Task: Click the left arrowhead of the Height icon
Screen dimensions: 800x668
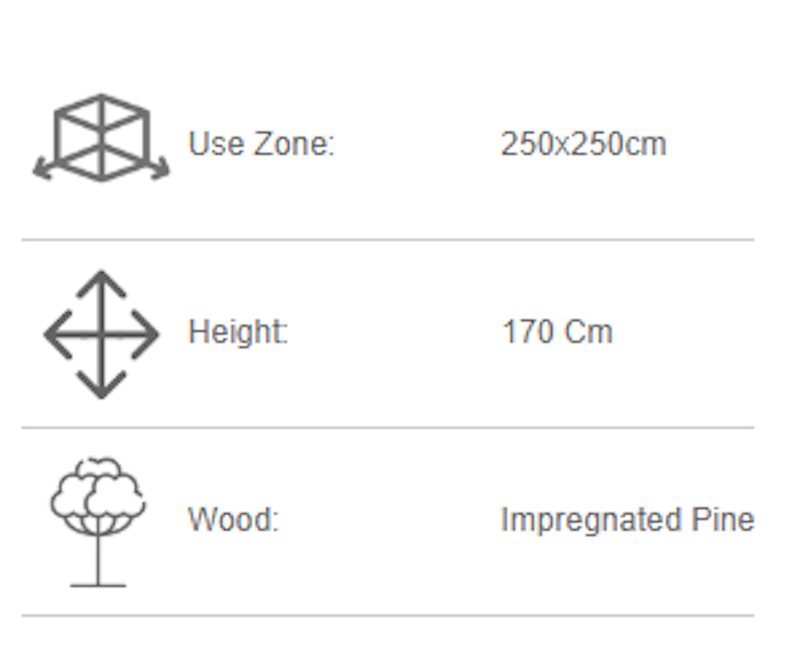Action: tap(50, 334)
